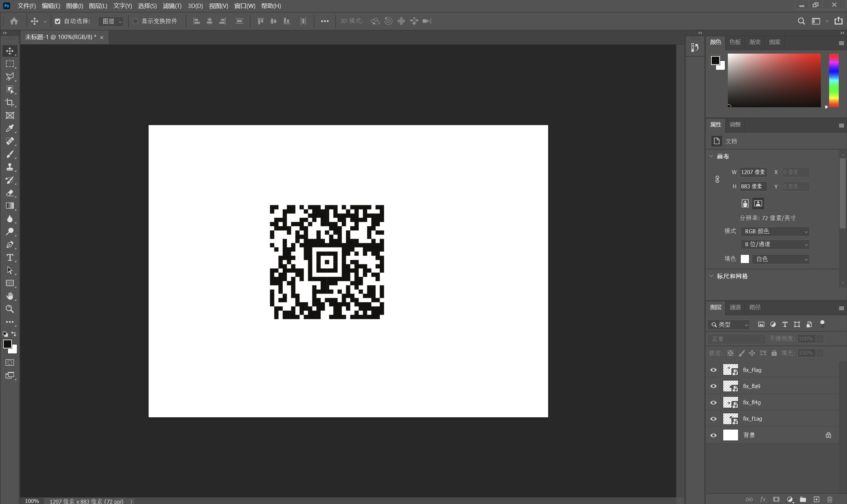Set canvas to landscape orientation
The width and height of the screenshot is (847, 504).
(758, 204)
